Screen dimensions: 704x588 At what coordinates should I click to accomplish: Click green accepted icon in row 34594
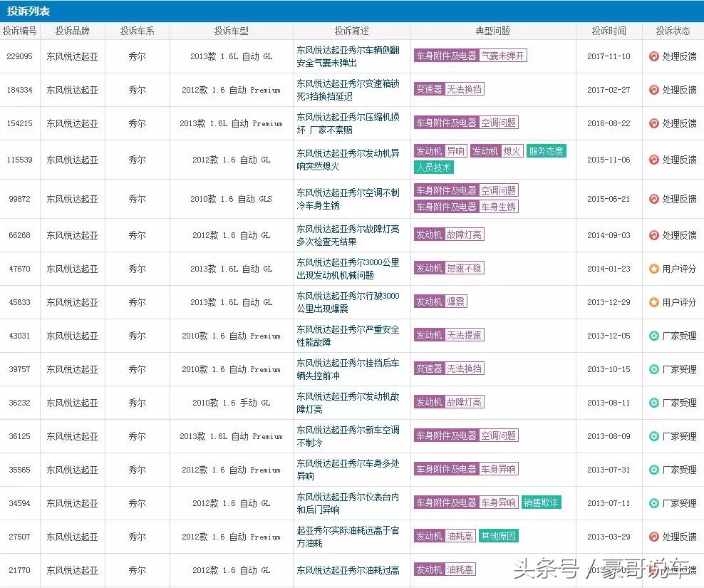(653, 503)
